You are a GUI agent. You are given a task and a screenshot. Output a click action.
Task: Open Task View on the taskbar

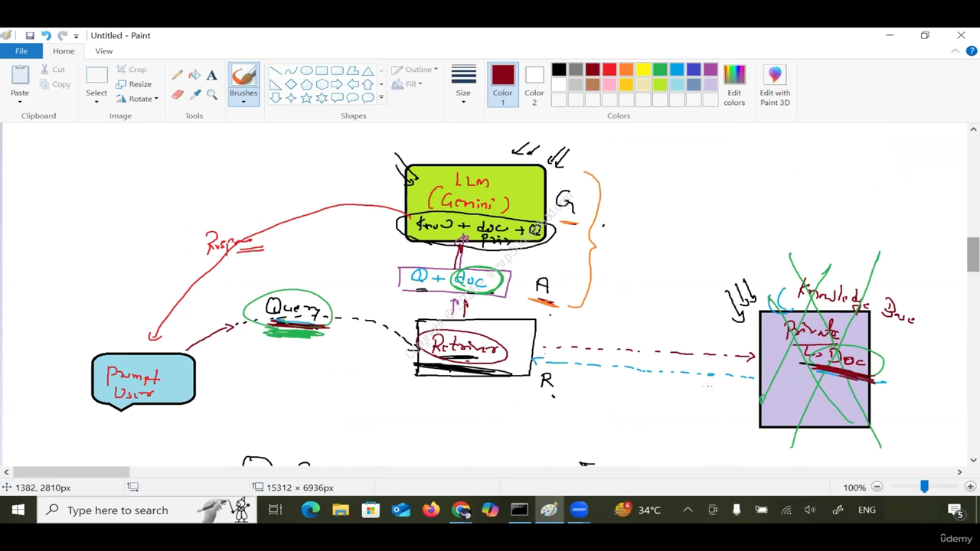(x=276, y=510)
